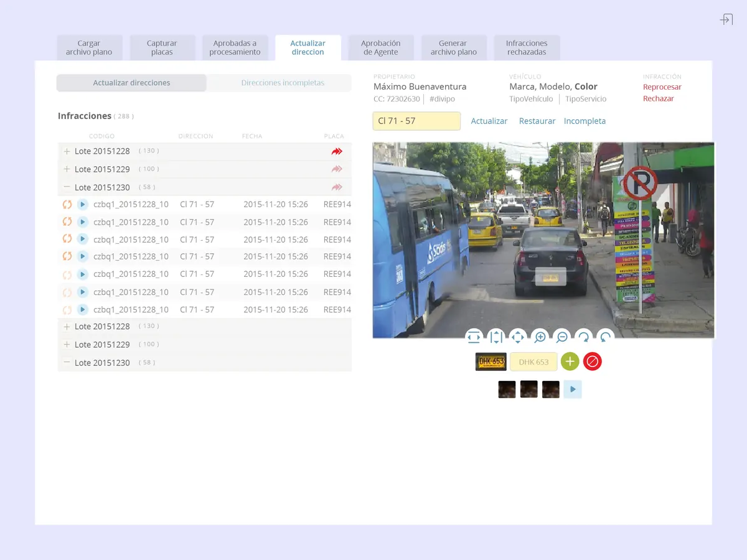Screen dimensions: 747x560
Task: Click the DHK 653 plate input field
Action: pos(534,362)
